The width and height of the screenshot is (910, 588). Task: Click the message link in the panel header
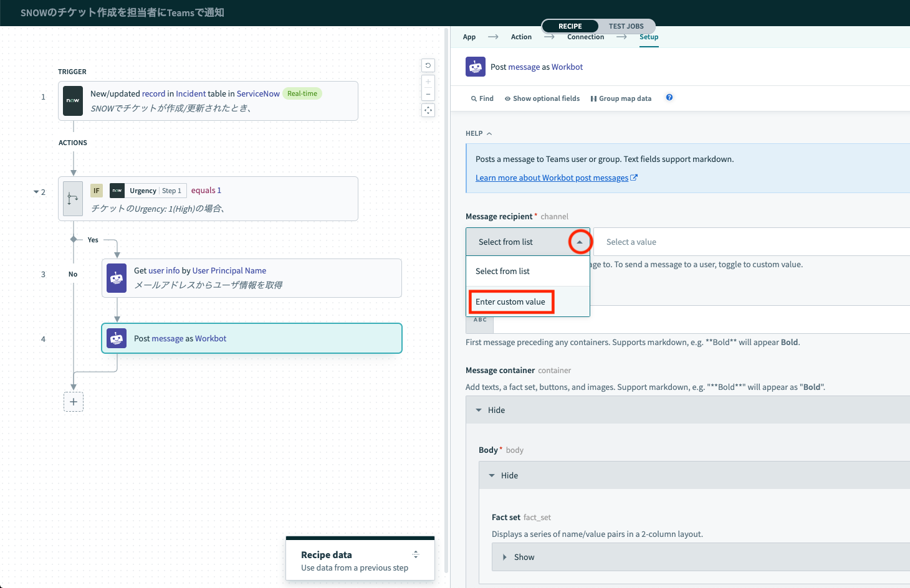[524, 67]
